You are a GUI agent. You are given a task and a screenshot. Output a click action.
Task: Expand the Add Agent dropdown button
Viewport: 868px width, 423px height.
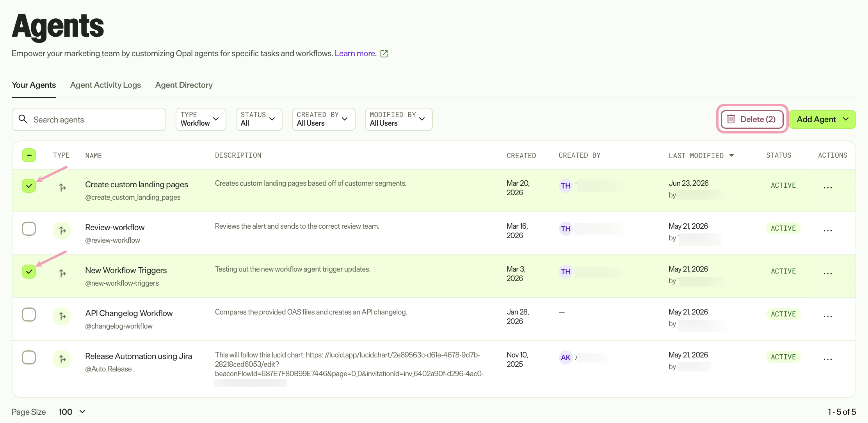click(822, 119)
